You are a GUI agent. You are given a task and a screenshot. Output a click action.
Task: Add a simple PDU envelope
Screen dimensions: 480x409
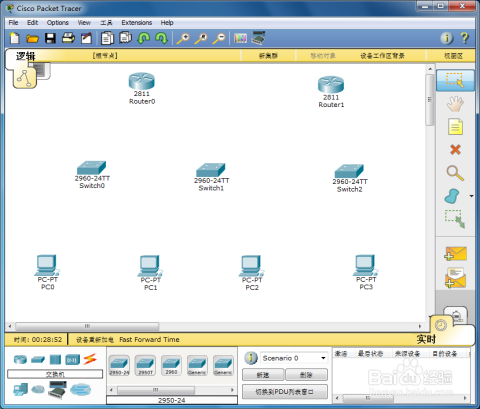pyautogui.click(x=455, y=254)
